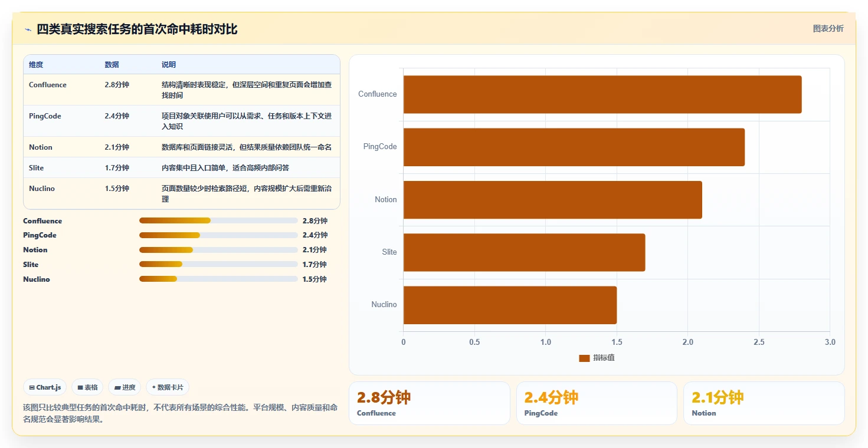Screen dimensions: 868x448
Task: Click the PingCode progress bar showing 2.4分钟
Action: pyautogui.click(x=218, y=235)
